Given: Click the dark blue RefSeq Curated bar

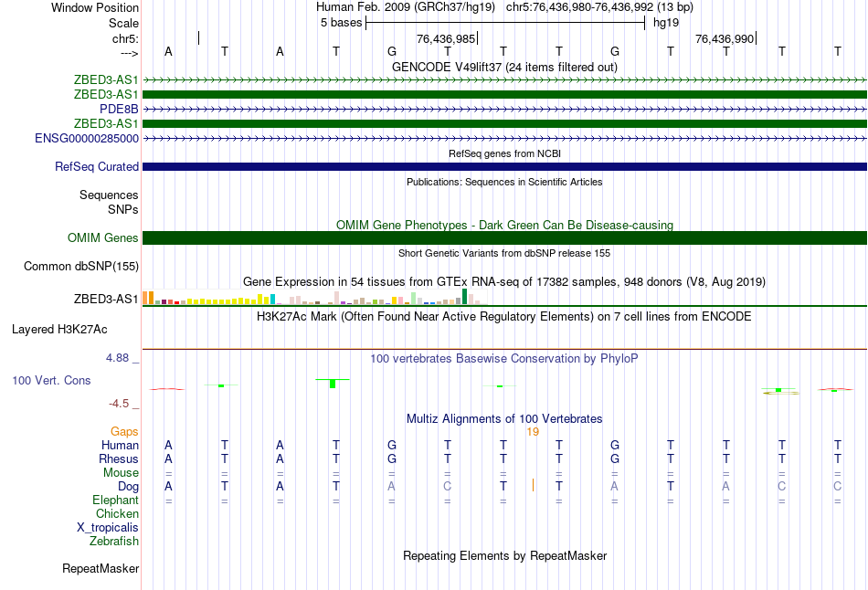Looking at the screenshot, I should (504, 166).
